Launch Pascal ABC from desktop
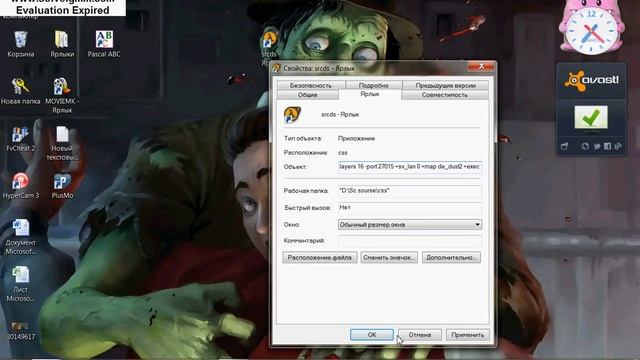This screenshot has height=360, width=640. click(104, 44)
